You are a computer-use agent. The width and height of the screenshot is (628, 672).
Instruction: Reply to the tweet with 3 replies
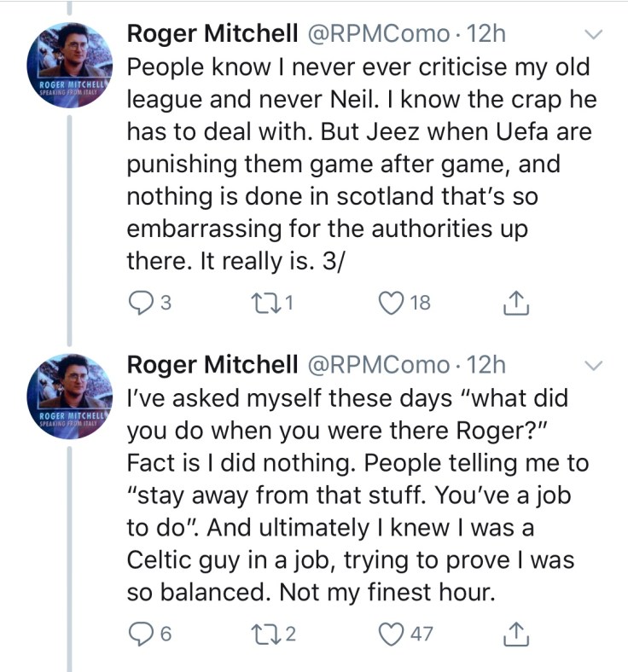point(139,304)
